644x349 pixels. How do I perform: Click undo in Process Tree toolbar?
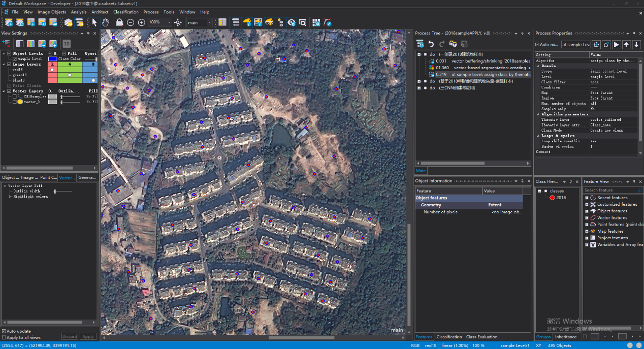pyautogui.click(x=431, y=44)
